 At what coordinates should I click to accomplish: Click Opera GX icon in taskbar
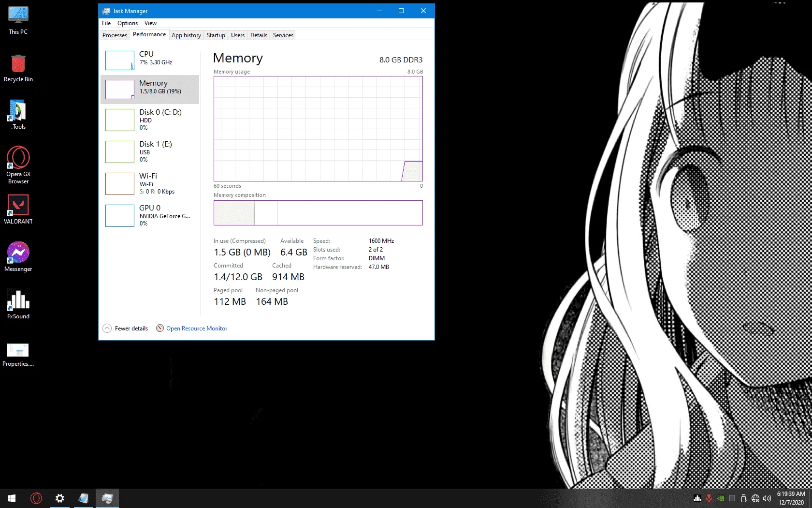36,498
